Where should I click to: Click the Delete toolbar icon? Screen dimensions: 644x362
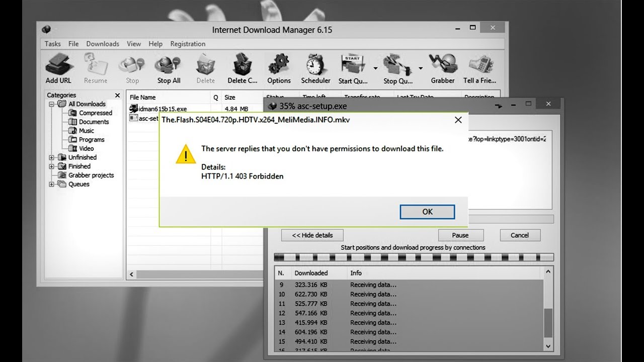click(x=205, y=69)
